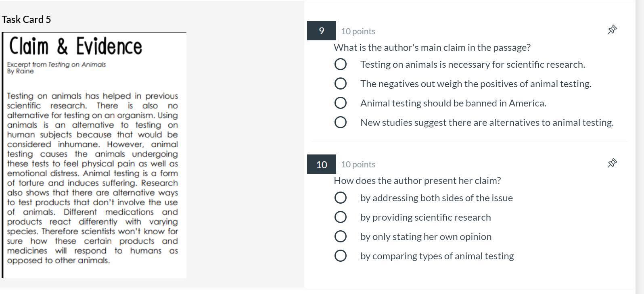Select 'Animal testing should be banned in America'
Viewport: 644px width, 294px height.
pos(341,103)
